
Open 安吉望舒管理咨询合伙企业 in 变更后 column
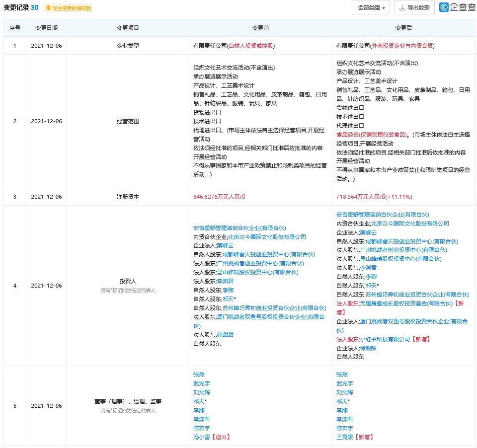[383, 215]
